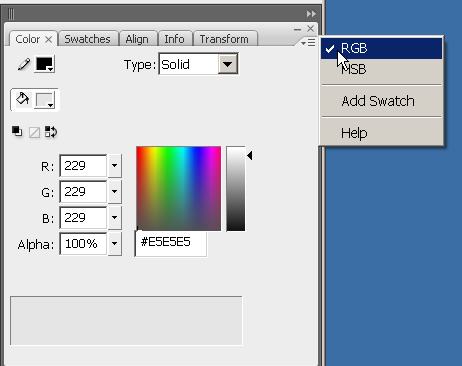The image size is (462, 366).
Task: Select HSB in the options menu
Action: tap(381, 69)
